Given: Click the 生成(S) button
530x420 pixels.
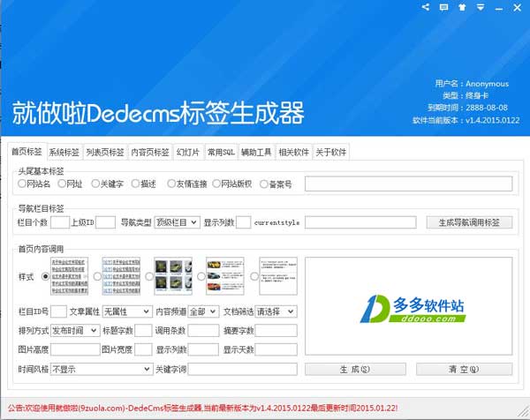Looking at the screenshot, I should [355, 369].
